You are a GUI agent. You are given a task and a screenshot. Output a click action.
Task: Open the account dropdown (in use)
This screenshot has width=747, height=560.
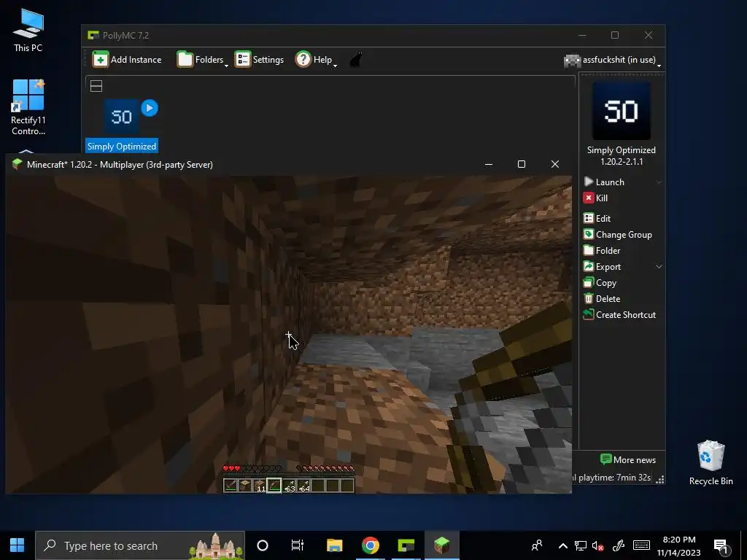click(613, 60)
